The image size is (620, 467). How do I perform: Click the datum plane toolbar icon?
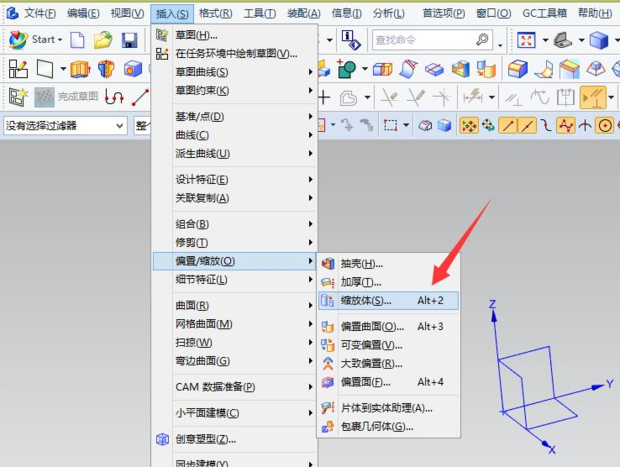click(x=45, y=69)
